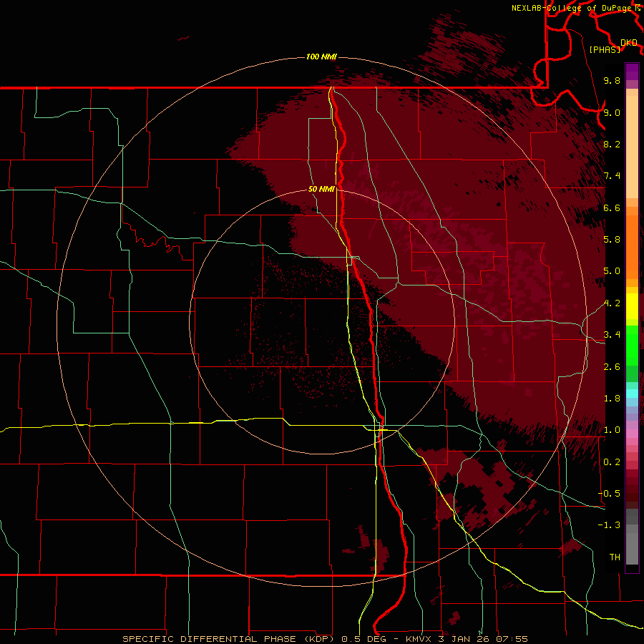
Task: Click the 9.8 legend value
Action: tap(612, 81)
